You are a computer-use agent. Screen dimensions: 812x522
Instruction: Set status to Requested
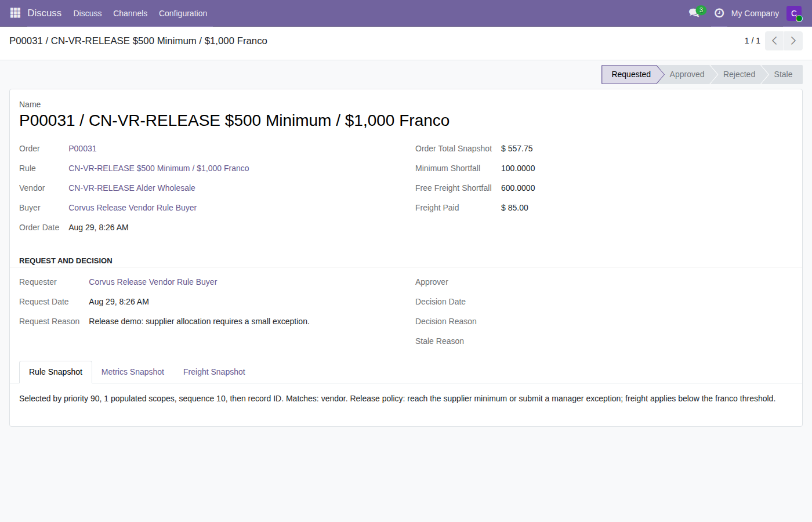tap(631, 74)
